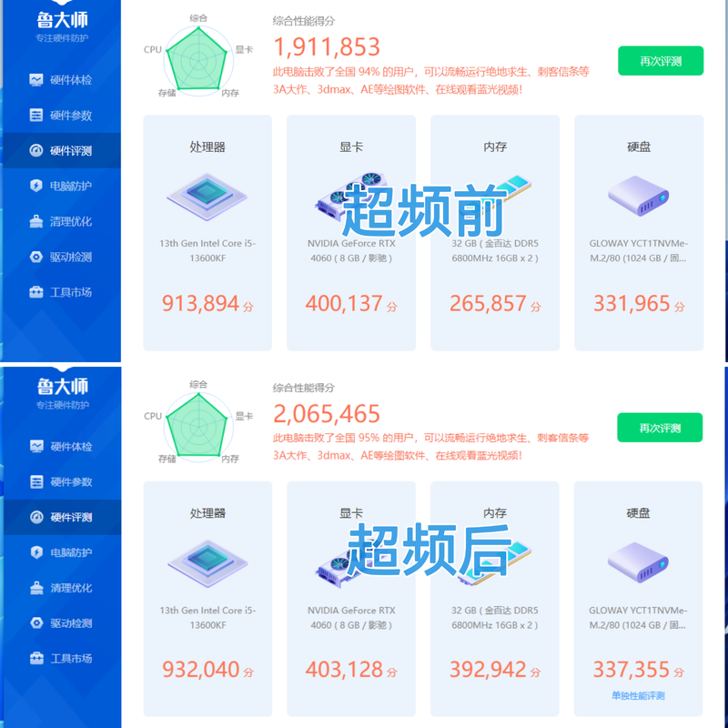Image resolution: width=728 pixels, height=728 pixels.
Task: Open 驱动检测 label in bottom sidebar
Action: [72, 623]
